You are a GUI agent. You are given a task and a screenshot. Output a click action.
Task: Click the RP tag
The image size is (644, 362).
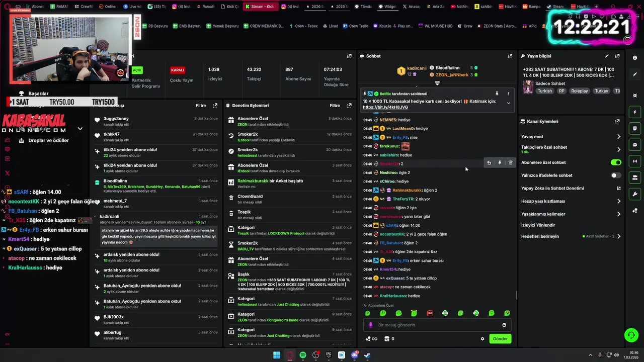click(x=561, y=91)
